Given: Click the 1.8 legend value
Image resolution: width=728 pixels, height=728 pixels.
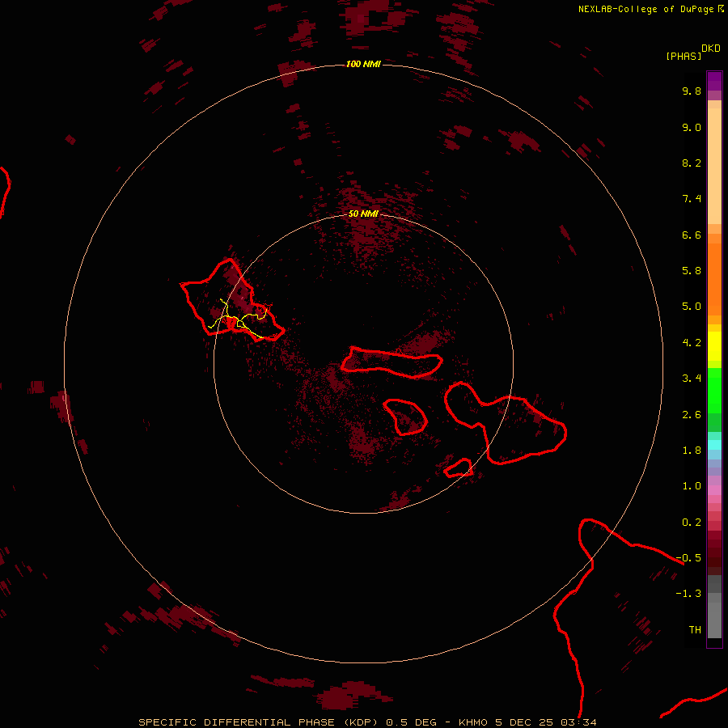Looking at the screenshot, I should pyautogui.click(x=692, y=451).
